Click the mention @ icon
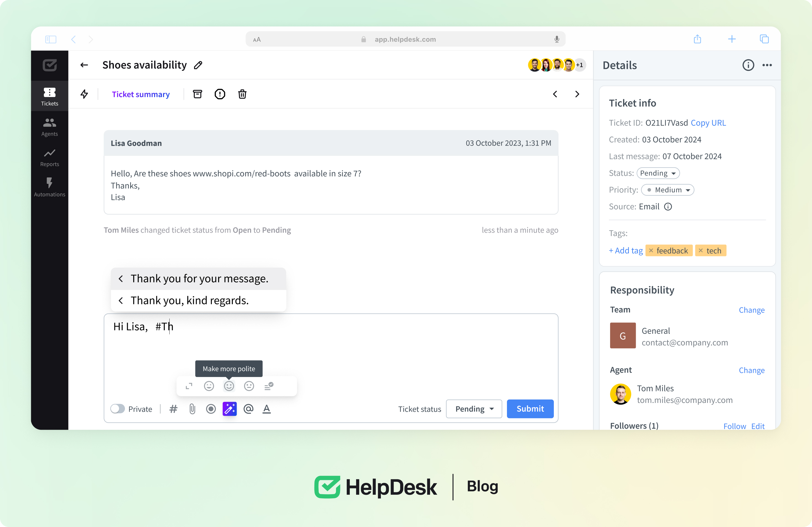This screenshot has height=527, width=812. (x=249, y=409)
